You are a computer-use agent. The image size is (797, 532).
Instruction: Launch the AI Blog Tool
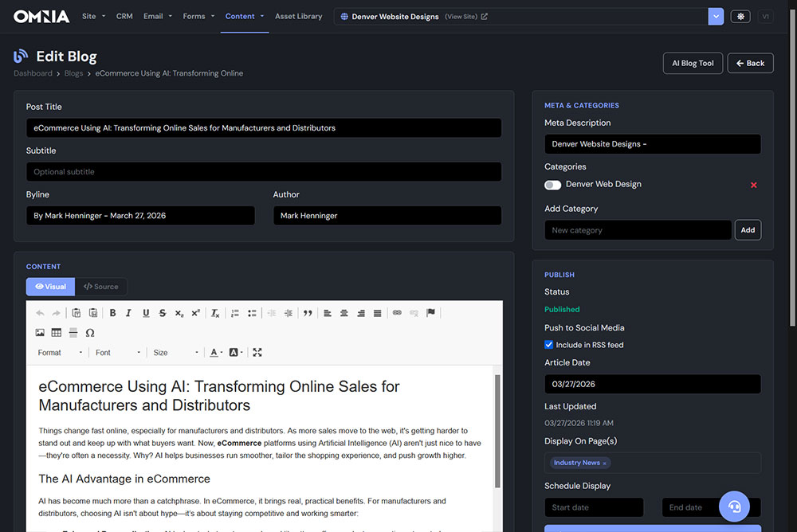[693, 63]
